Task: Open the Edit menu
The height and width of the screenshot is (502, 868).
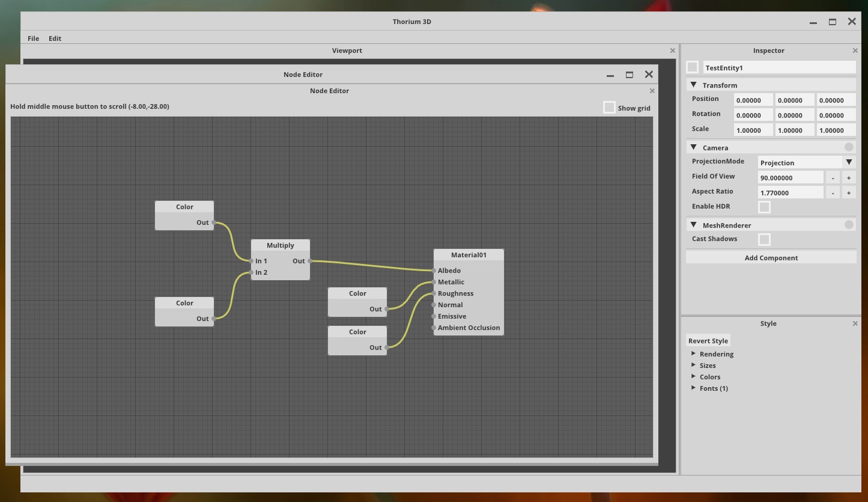Action: click(x=55, y=38)
